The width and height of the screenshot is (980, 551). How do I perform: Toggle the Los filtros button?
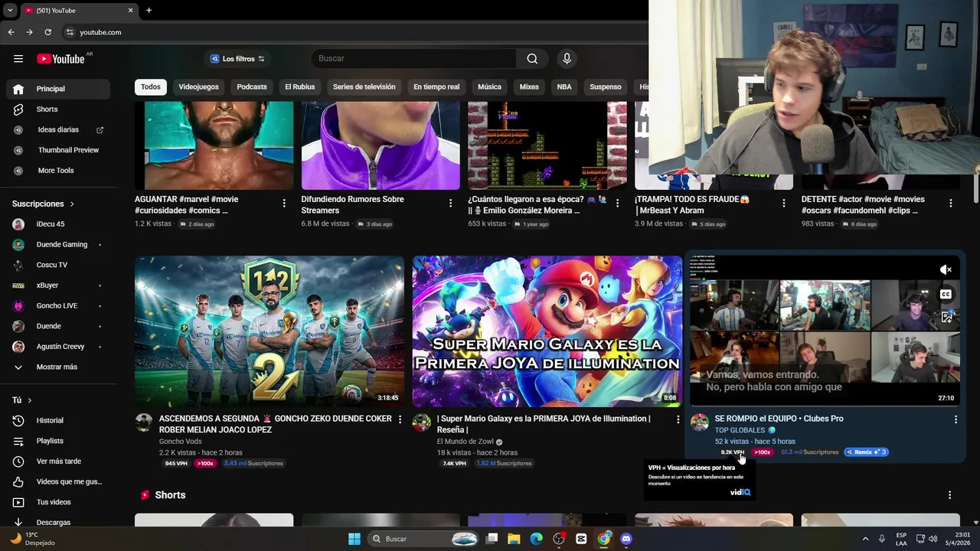coord(237,59)
